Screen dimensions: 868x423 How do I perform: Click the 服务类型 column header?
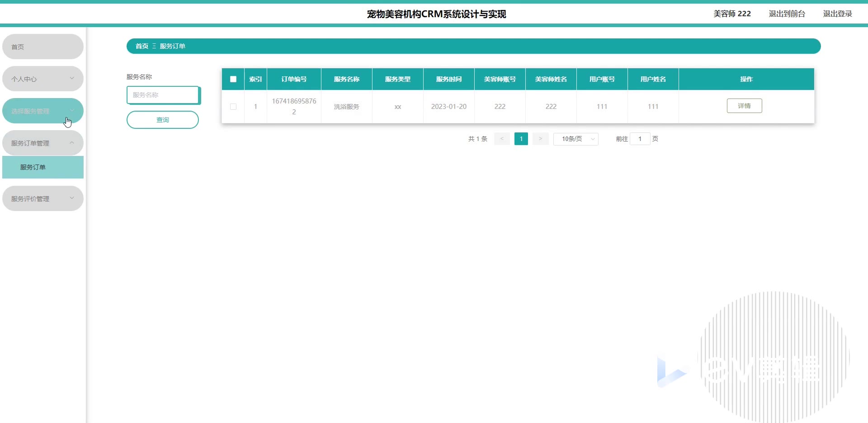398,79
